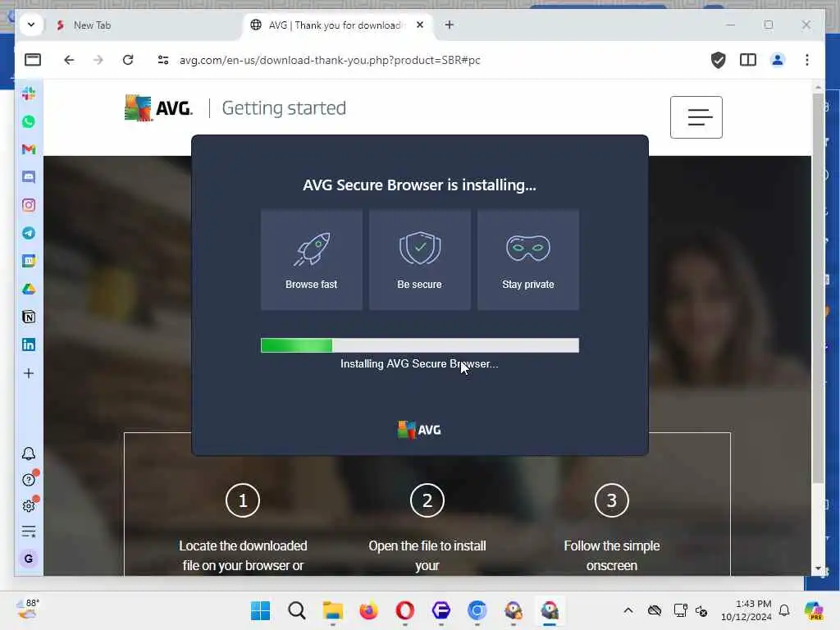Click 'AVG Secure Browser is installing...' title
The image size is (840, 630).
coord(419,185)
